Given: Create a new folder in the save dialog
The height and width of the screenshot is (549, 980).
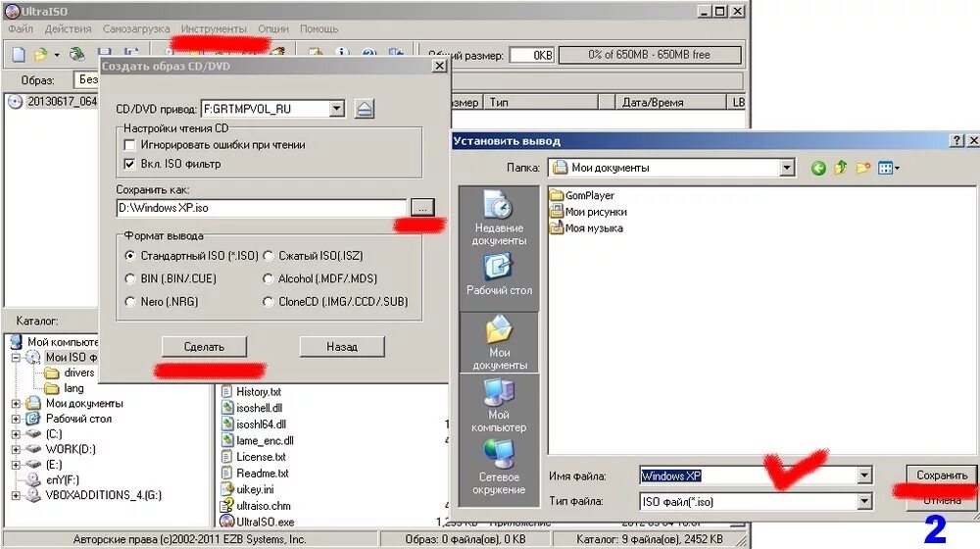Looking at the screenshot, I should 863,168.
